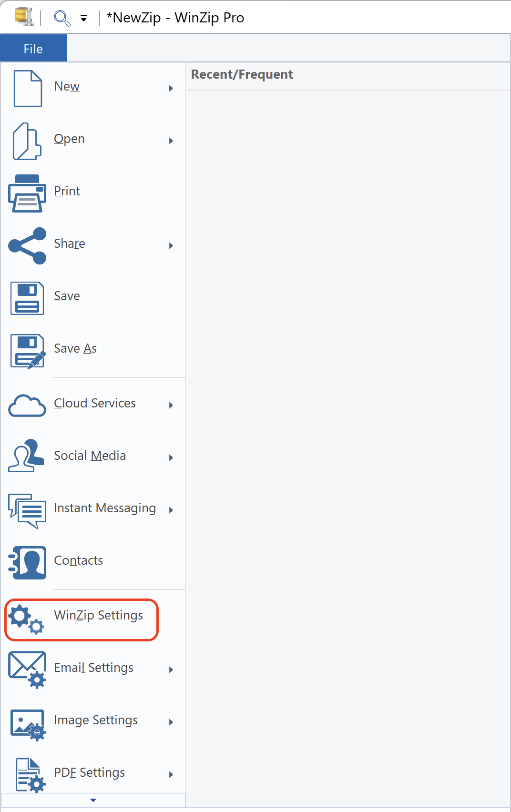The height and width of the screenshot is (812, 511).
Task: Choose the PDF Settings menu entry
Action: tap(90, 772)
